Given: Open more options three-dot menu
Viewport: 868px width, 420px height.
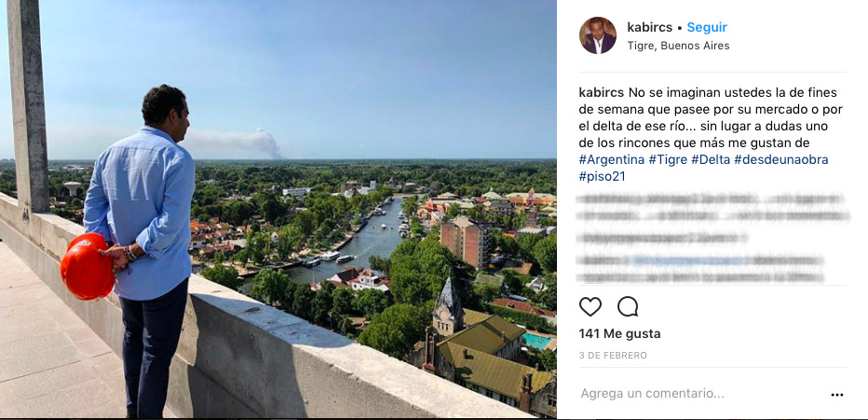Looking at the screenshot, I should pos(837,395).
